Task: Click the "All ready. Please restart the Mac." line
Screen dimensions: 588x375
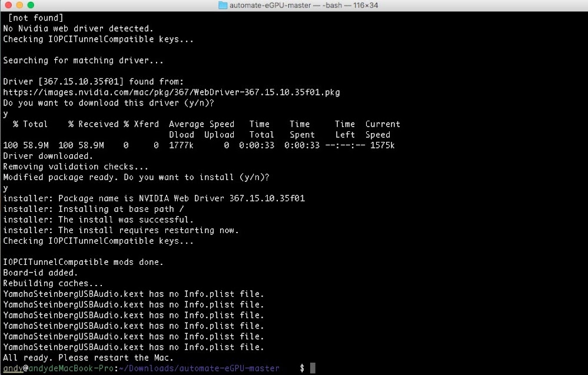Action: click(88, 358)
